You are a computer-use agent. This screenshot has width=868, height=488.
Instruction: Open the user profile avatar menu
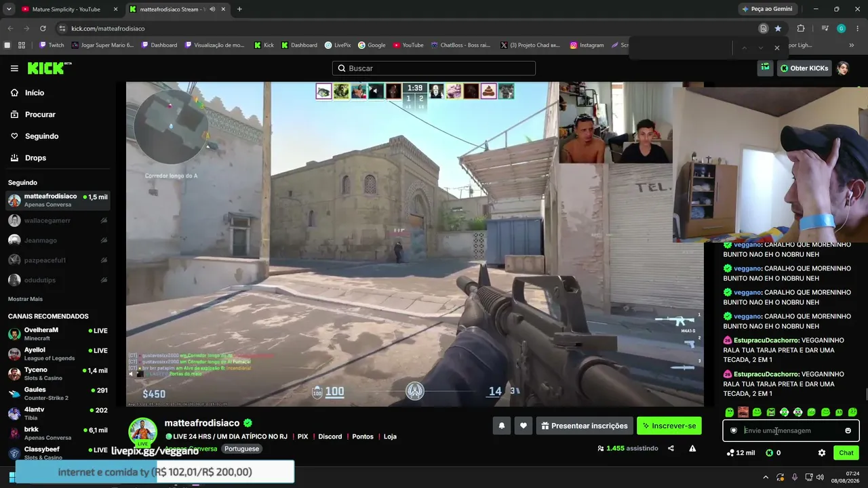[843, 68]
